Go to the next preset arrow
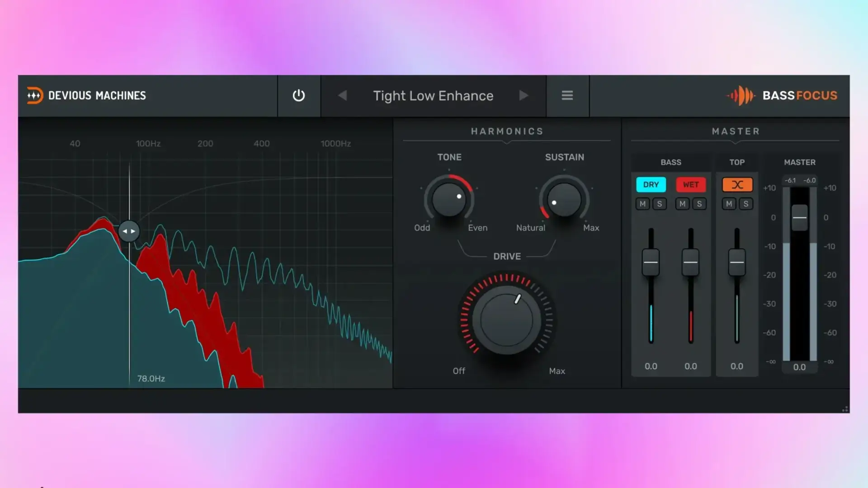This screenshot has width=868, height=488. coord(524,95)
